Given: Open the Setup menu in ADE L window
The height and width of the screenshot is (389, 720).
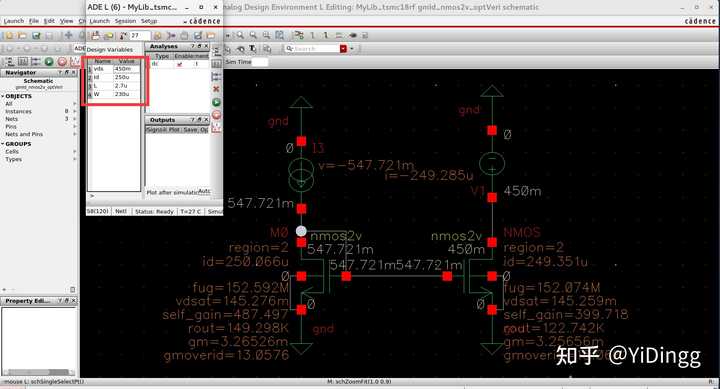Looking at the screenshot, I should click(x=149, y=21).
